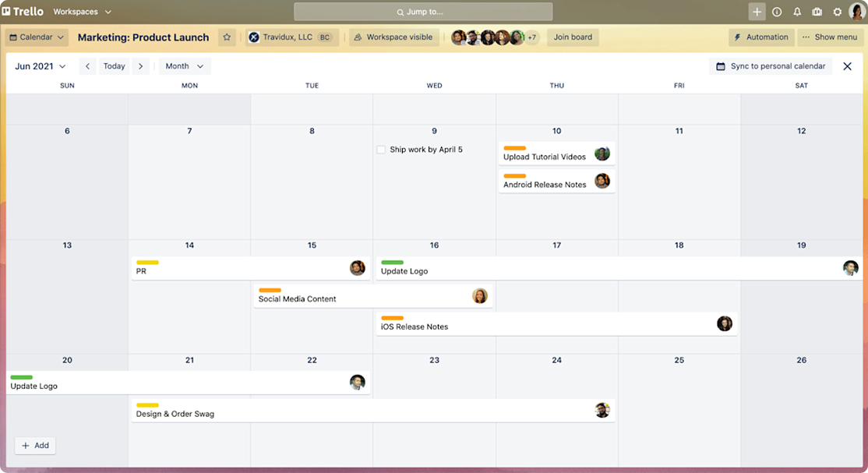Image resolution: width=868 pixels, height=473 pixels.
Task: Go to previous month with left chevron
Action: click(87, 66)
